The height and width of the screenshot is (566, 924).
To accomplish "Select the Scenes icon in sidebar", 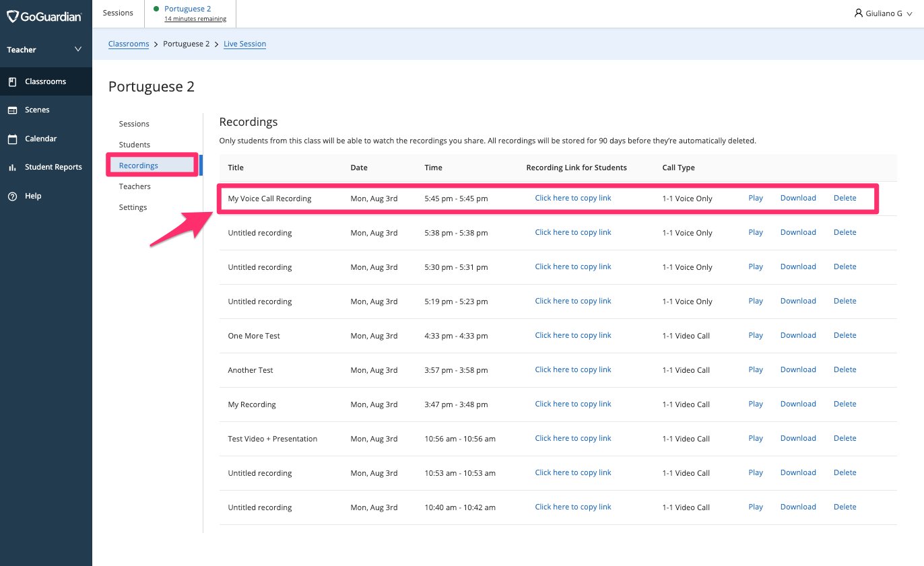I will click(12, 110).
